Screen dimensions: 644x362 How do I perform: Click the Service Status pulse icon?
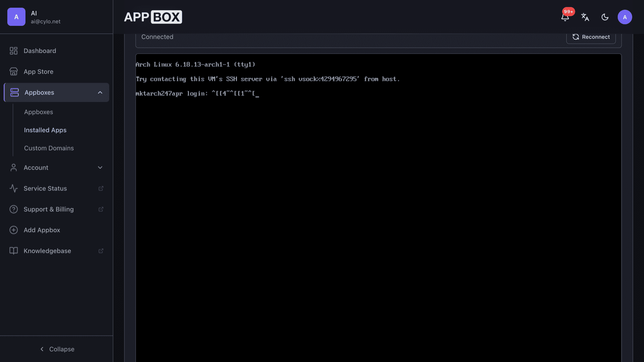13,188
